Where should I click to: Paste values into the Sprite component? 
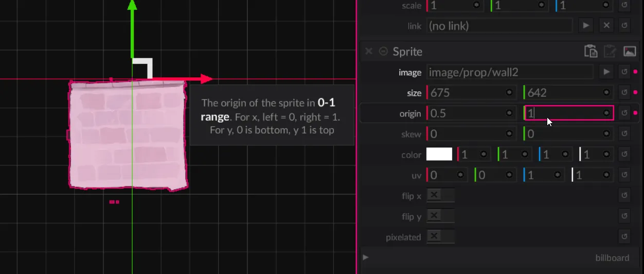(610, 51)
